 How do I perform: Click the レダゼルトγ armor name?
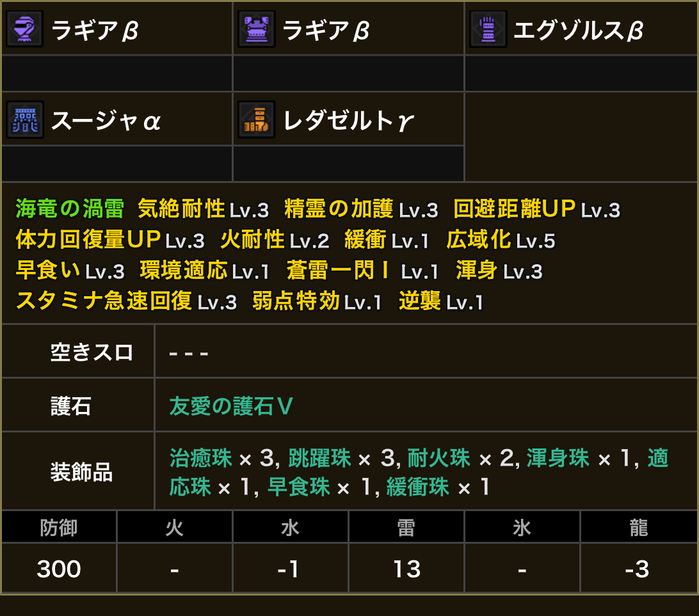348,120
